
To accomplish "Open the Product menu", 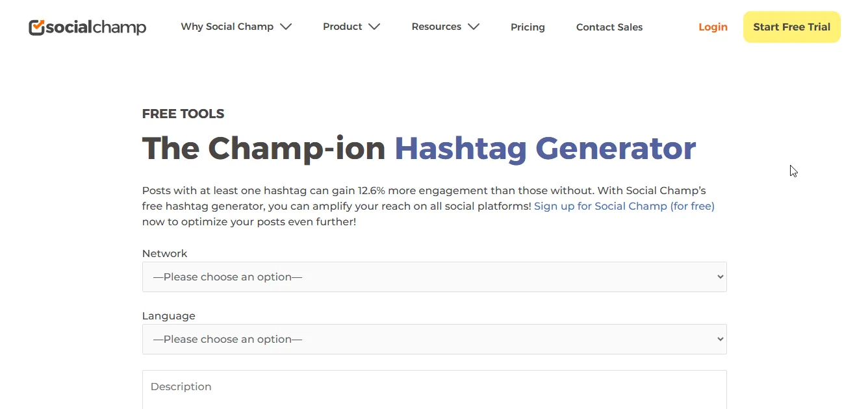I will click(342, 27).
